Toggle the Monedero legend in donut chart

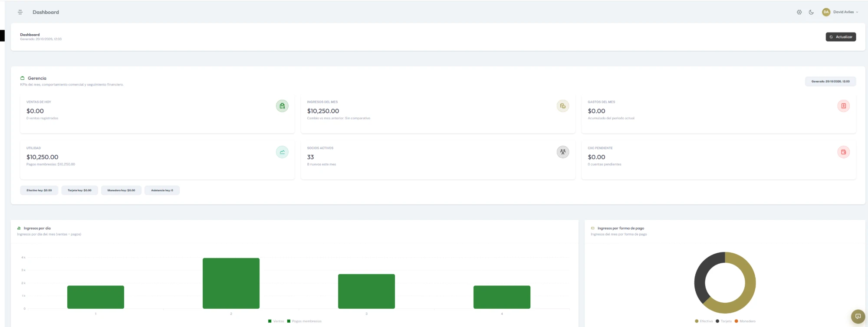745,321
